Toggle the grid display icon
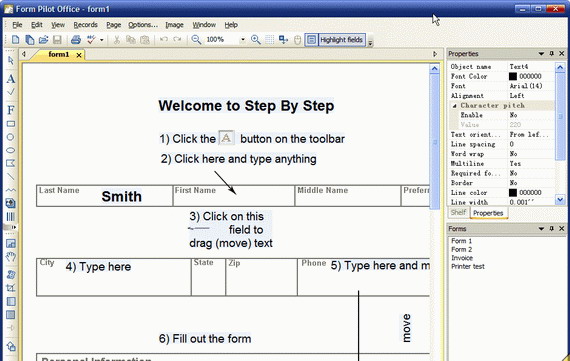The image size is (570, 361). [x=269, y=40]
